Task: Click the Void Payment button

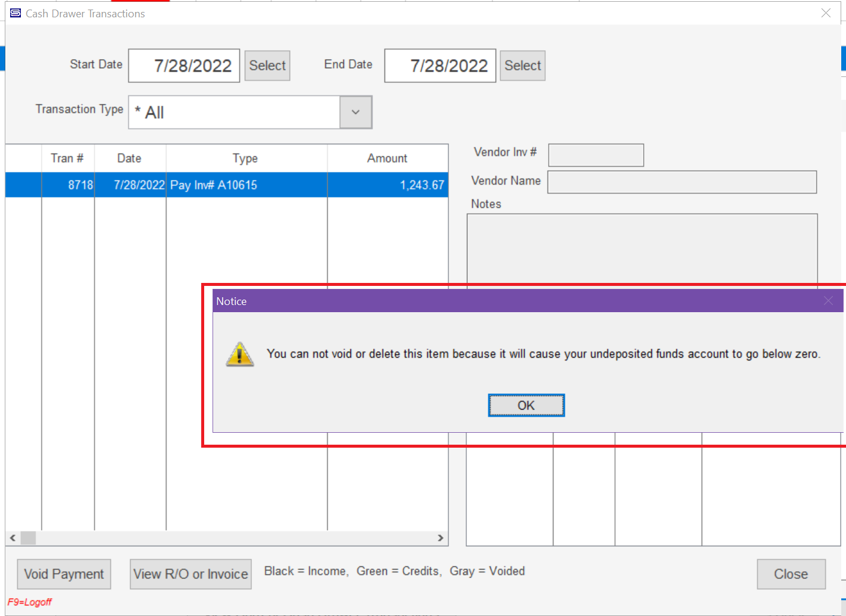Action: [x=64, y=574]
